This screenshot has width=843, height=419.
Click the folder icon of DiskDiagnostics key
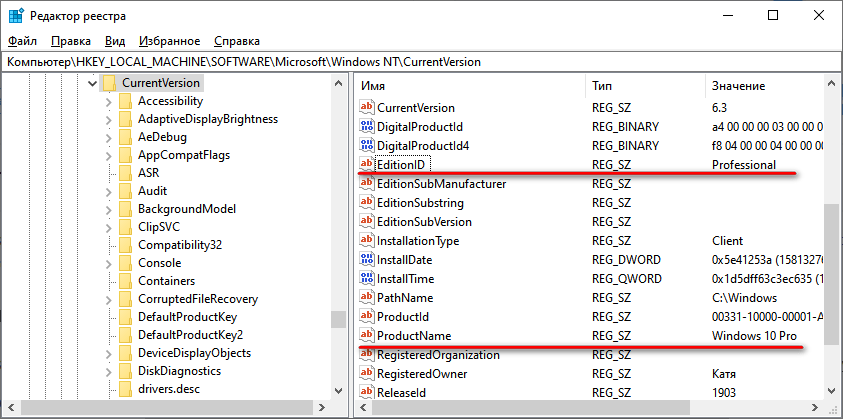[125, 371]
